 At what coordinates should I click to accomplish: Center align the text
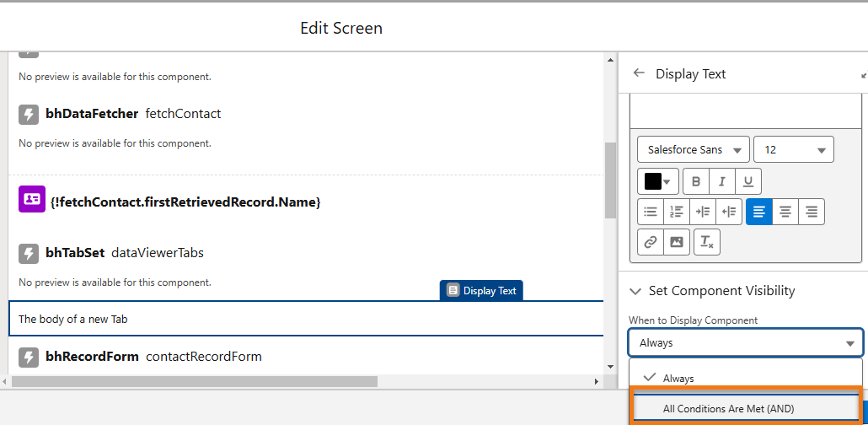[785, 212]
